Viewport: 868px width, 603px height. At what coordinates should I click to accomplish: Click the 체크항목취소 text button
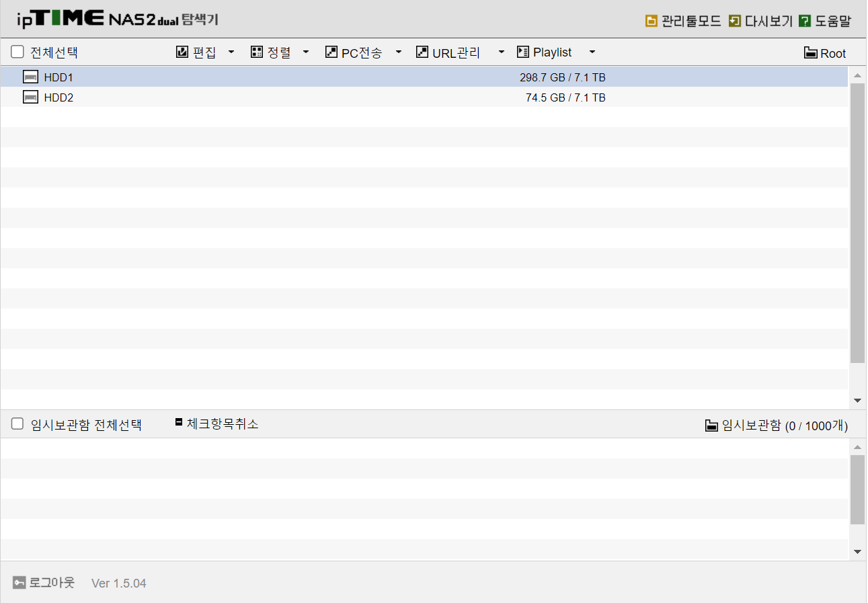(223, 424)
